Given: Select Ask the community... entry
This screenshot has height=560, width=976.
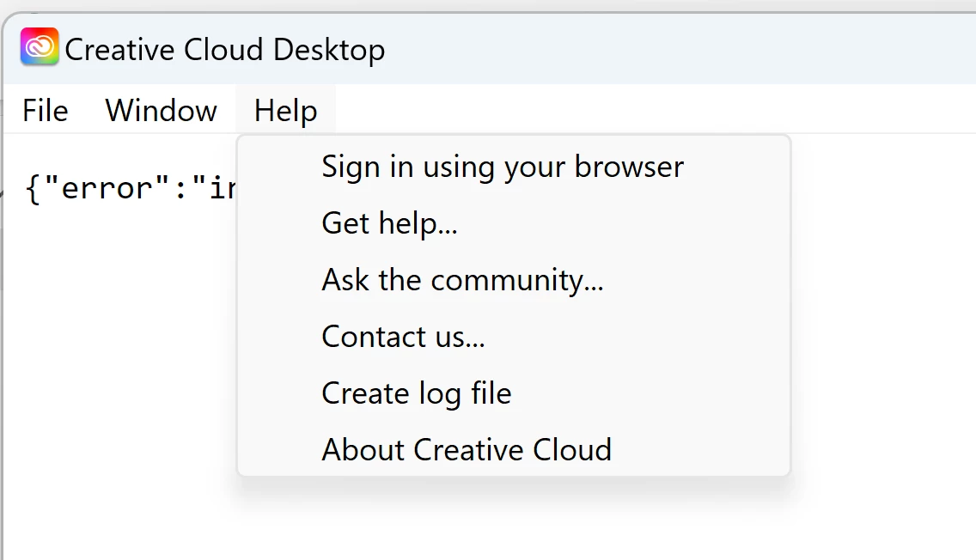Looking at the screenshot, I should click(x=514, y=280).
